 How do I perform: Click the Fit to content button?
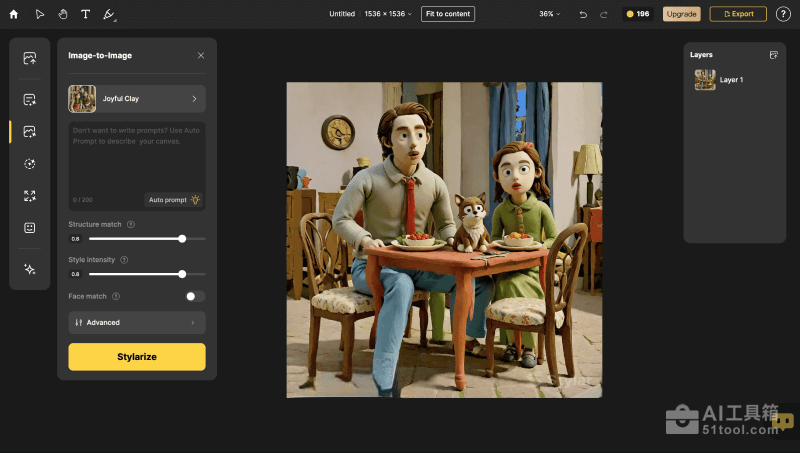point(448,14)
